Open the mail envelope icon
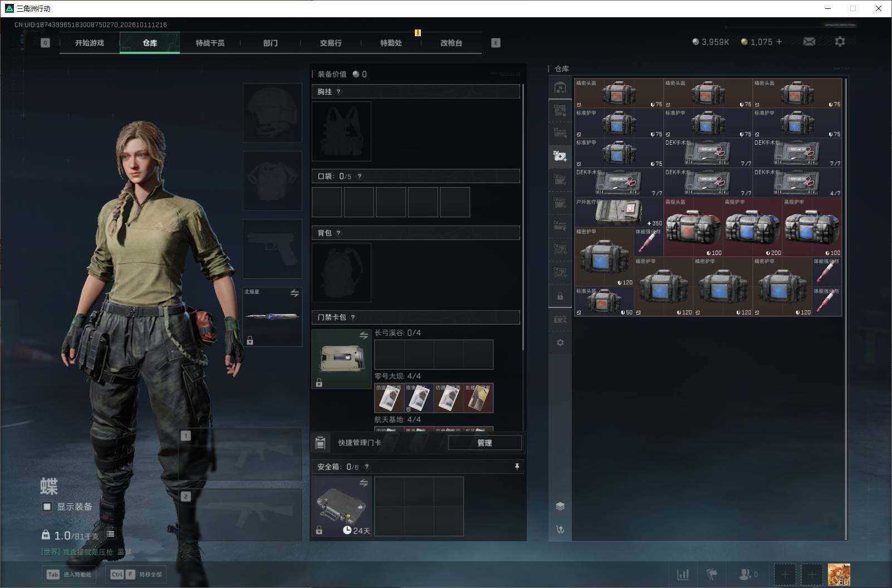Screen dimensions: 892x588 809,42
